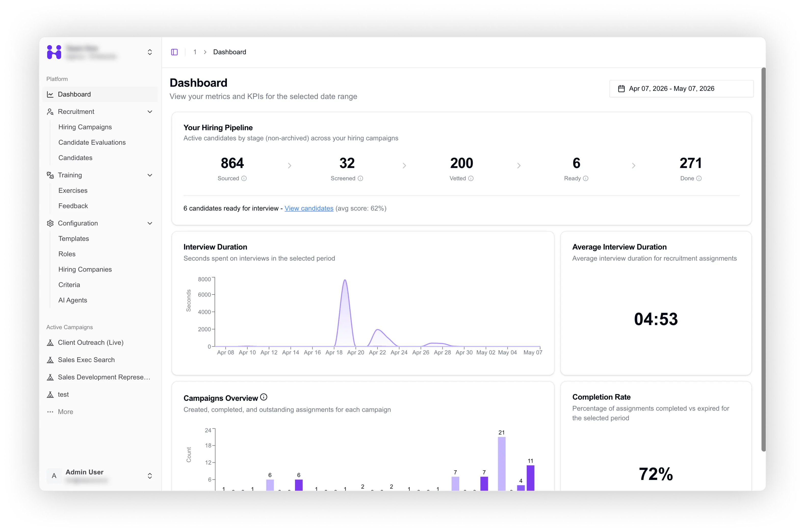Open Hiring Campaigns page
The image size is (805, 532).
pyautogui.click(x=85, y=127)
